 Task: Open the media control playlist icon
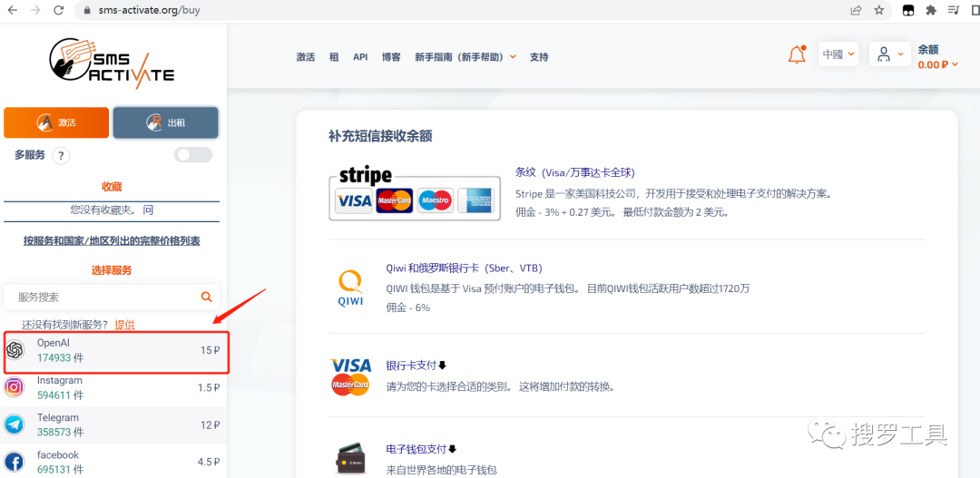(953, 10)
